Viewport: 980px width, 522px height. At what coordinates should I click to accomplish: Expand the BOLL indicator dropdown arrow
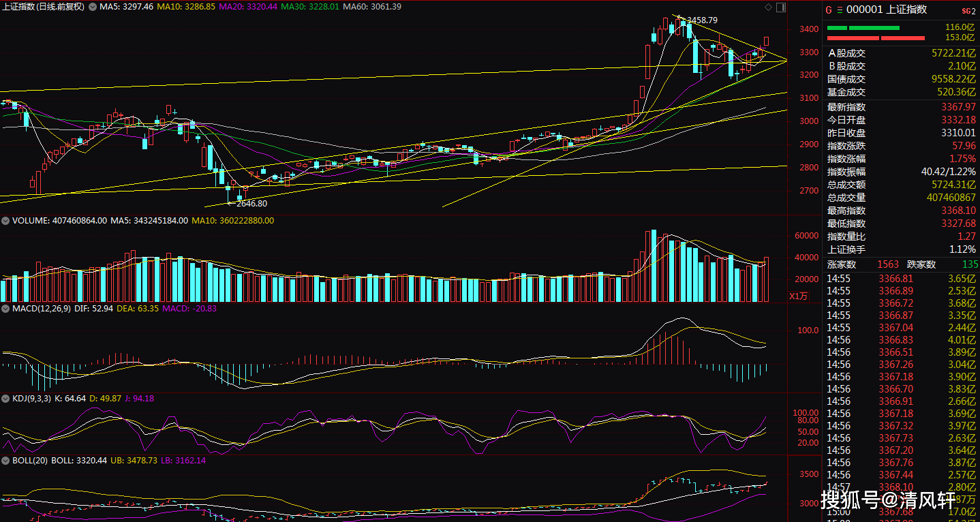(5, 460)
